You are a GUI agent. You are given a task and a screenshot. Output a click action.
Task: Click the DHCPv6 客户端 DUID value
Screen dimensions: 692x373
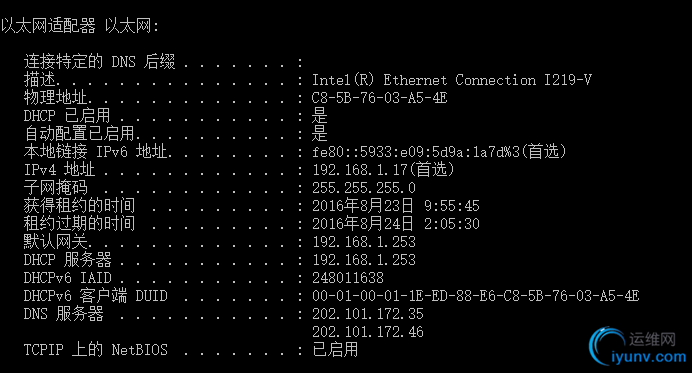(x=475, y=296)
